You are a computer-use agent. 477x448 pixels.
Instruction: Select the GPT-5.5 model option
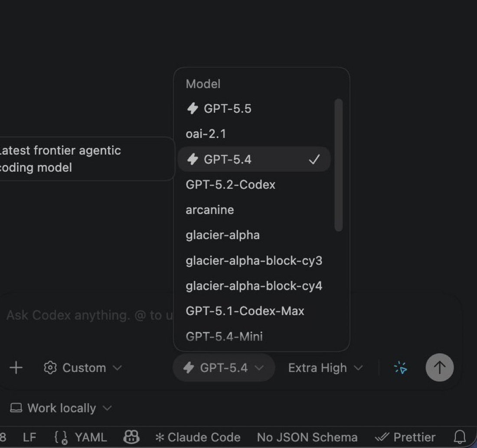coord(254,109)
